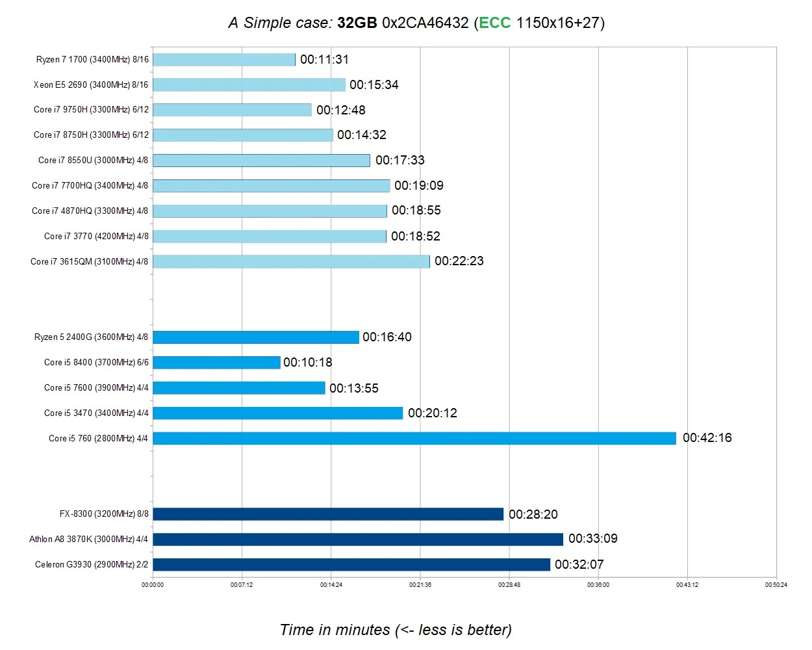
Task: Select the Xeon E5 2690 axis label
Action: [91, 84]
